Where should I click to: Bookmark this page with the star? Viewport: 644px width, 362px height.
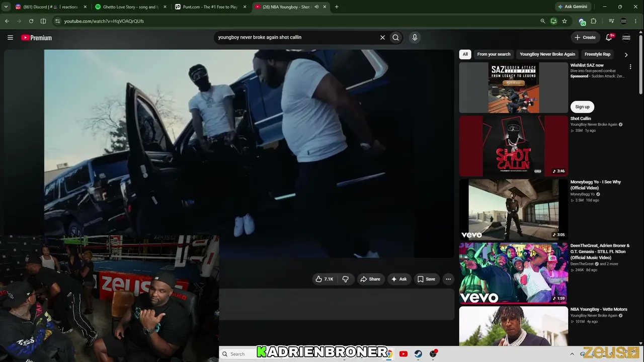[565, 21]
